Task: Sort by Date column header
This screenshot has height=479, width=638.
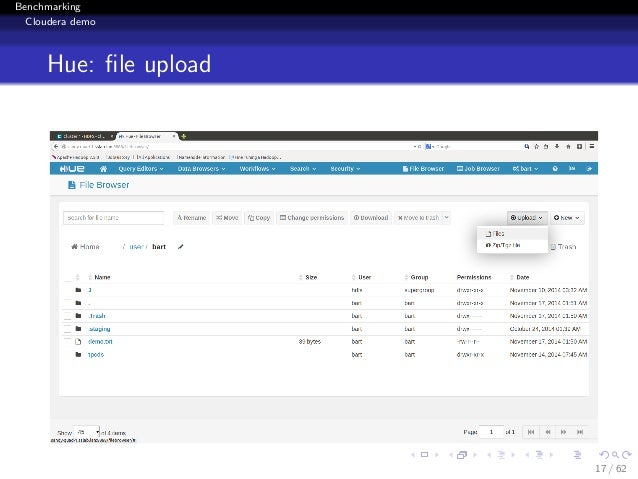Action: tap(522, 277)
